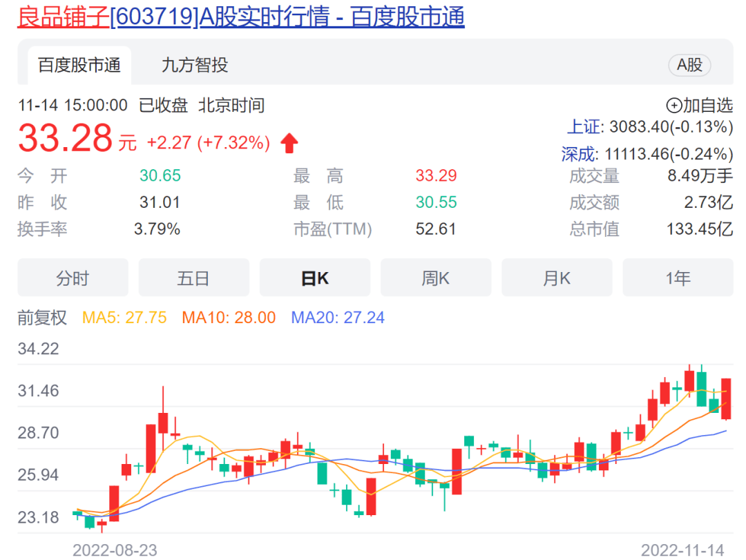This screenshot has width=746, height=560.
Task: Click the 前复权 adjustment label
Action: click(42, 318)
